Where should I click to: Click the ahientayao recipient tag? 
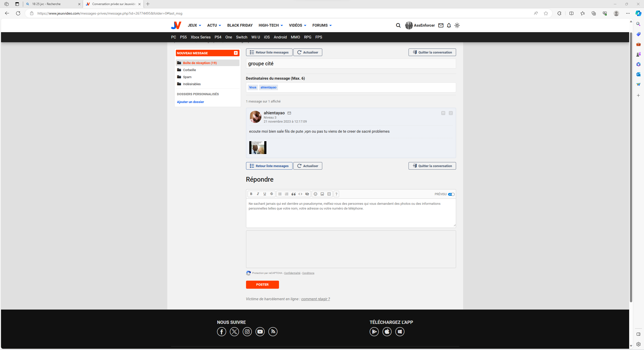[268, 87]
